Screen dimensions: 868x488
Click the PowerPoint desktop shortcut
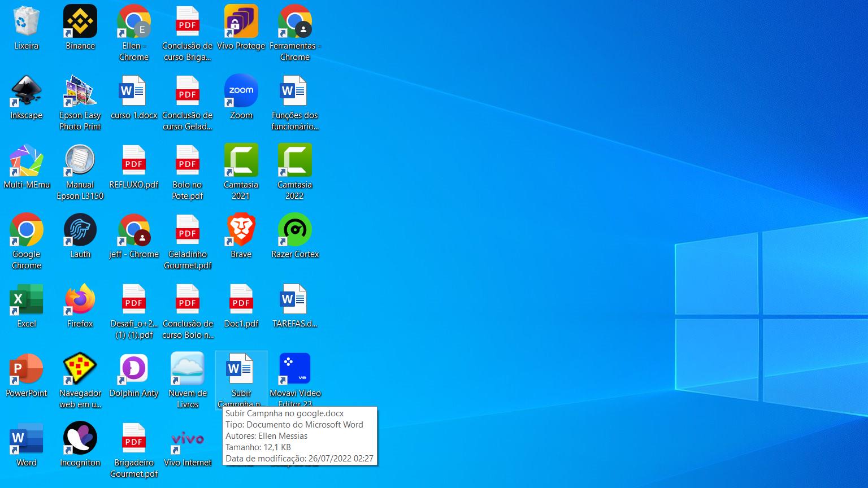coord(26,369)
